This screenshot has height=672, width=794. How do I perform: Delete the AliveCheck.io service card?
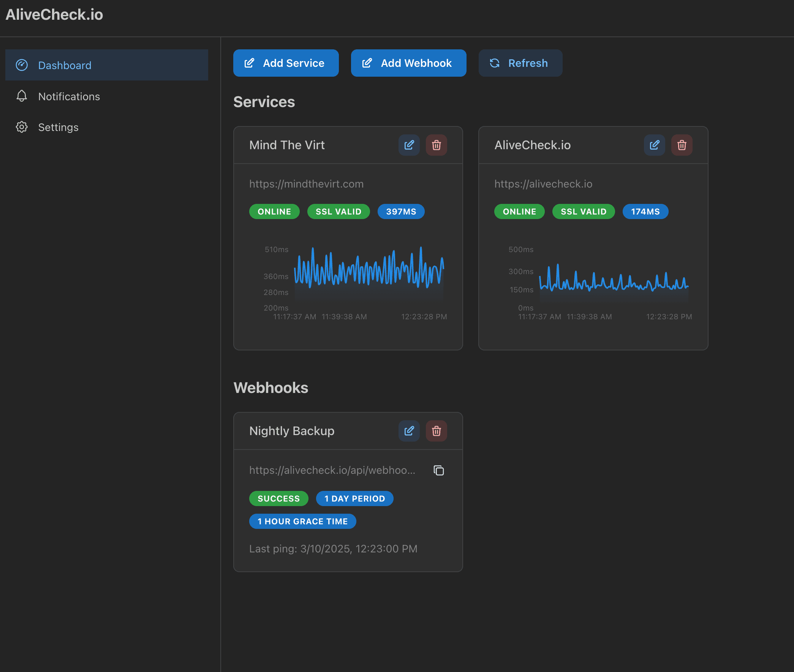pos(682,145)
